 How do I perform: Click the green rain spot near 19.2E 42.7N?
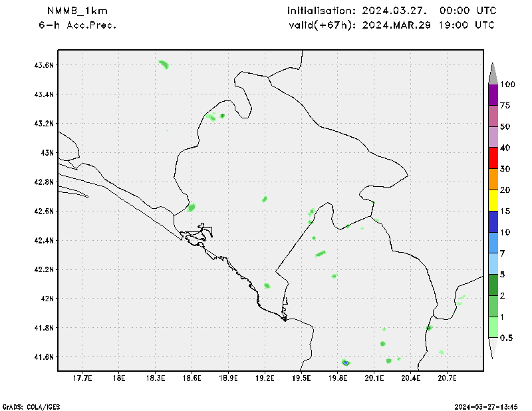tap(265, 199)
